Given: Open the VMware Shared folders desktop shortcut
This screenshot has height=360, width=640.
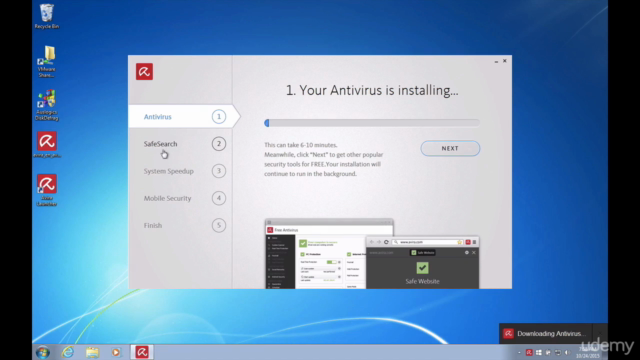Looking at the screenshot, I should tap(47, 62).
